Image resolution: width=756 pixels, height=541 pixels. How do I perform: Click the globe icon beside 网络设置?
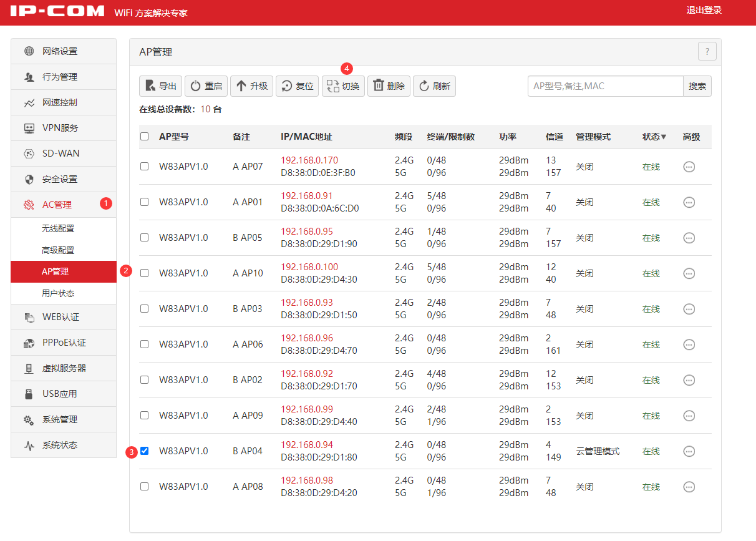(29, 51)
